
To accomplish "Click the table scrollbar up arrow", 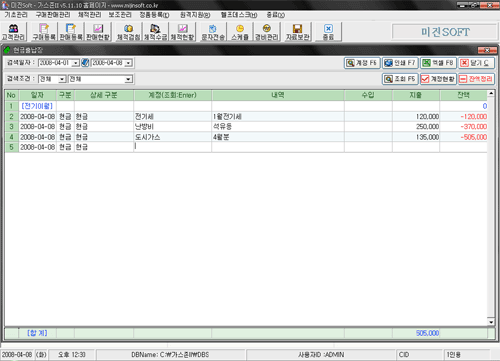I will (491, 93).
